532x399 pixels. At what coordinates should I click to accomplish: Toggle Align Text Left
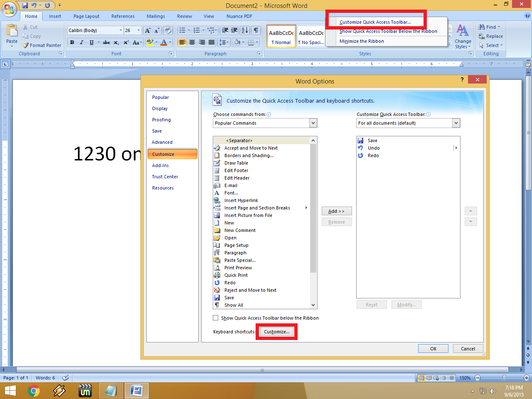click(182, 42)
